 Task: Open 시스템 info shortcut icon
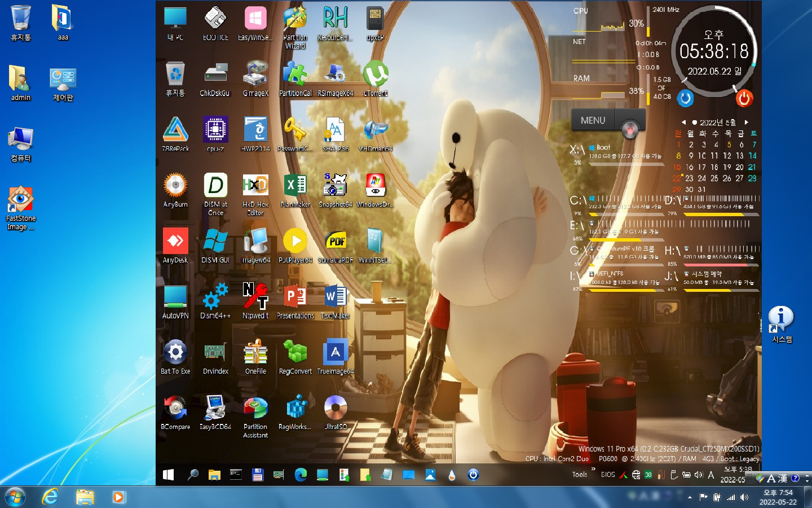[782, 325]
